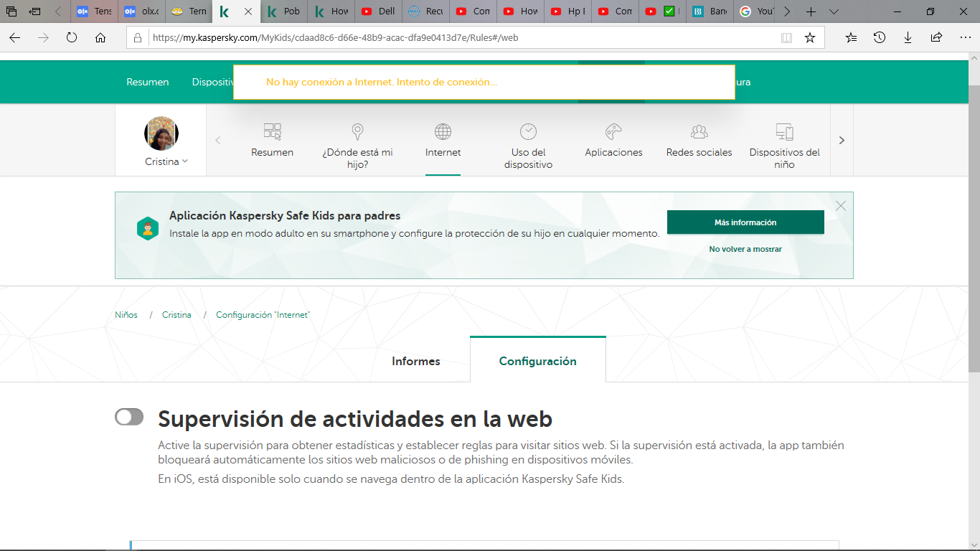This screenshot has width=980, height=551.
Task: Close the Kaspersky Safe Kids banner
Action: click(841, 206)
